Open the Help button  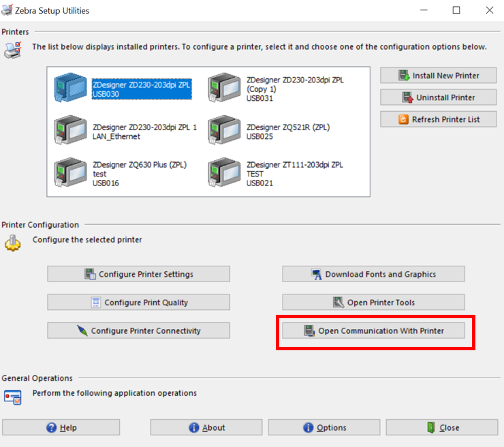click(61, 427)
